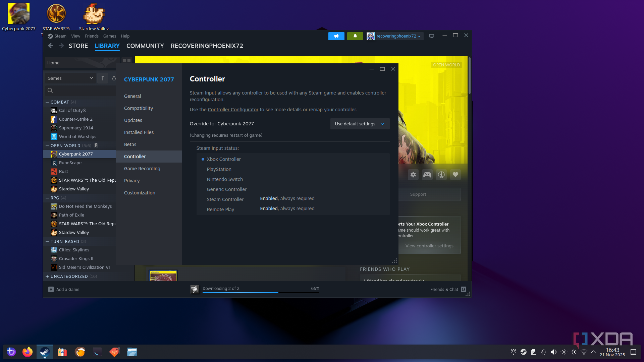This screenshot has width=644, height=362.
Task: Open the View menu
Action: [x=76, y=36]
